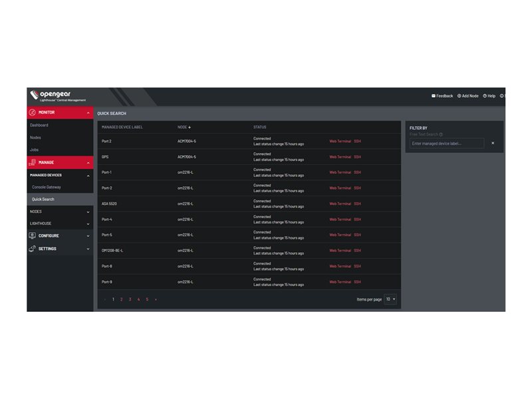Expand the Lighthouse submenu

88,224
